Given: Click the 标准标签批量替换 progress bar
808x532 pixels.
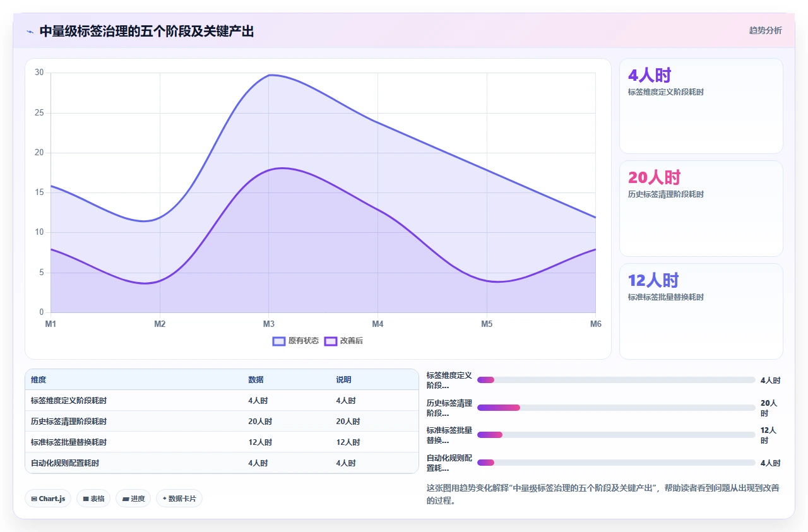Looking at the screenshot, I should click(x=616, y=435).
